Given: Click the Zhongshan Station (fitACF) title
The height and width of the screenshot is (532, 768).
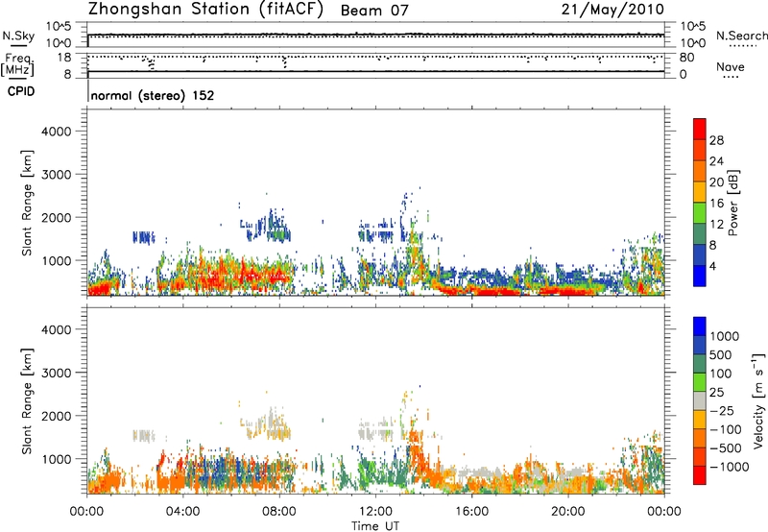Looking at the screenshot, I should [205, 10].
